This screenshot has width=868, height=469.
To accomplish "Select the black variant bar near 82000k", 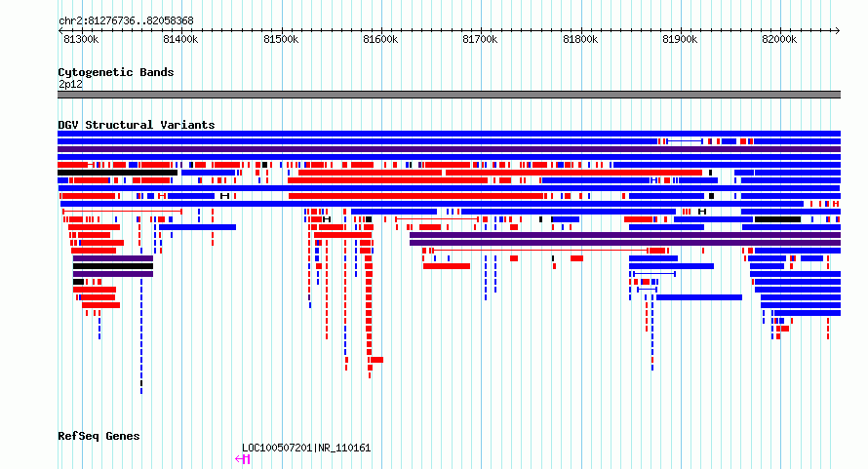I will click(x=777, y=219).
